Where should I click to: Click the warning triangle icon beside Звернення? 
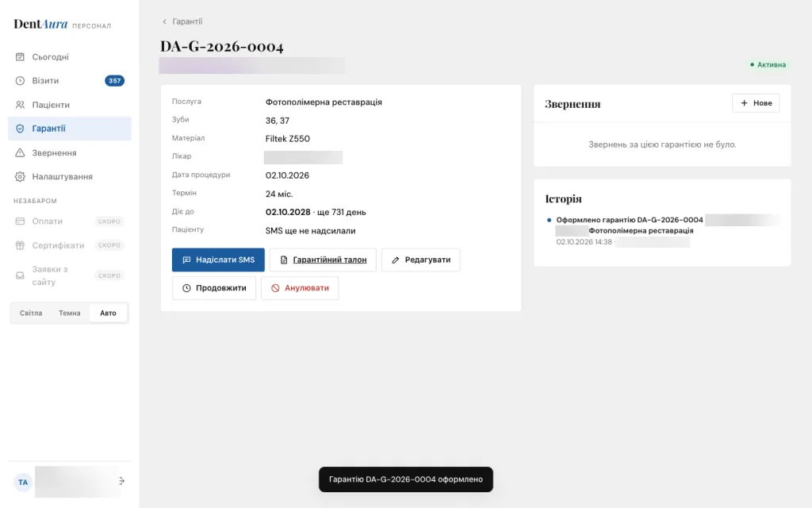[x=20, y=152]
